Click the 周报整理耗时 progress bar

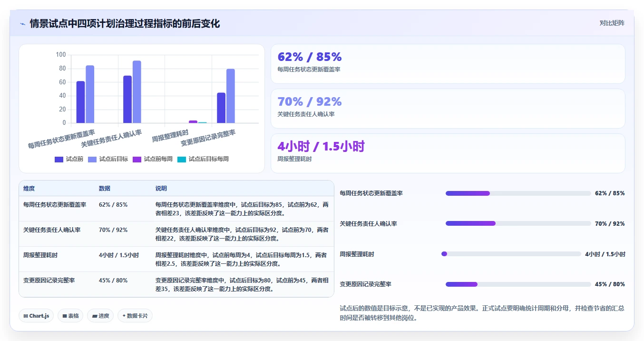tap(511, 254)
